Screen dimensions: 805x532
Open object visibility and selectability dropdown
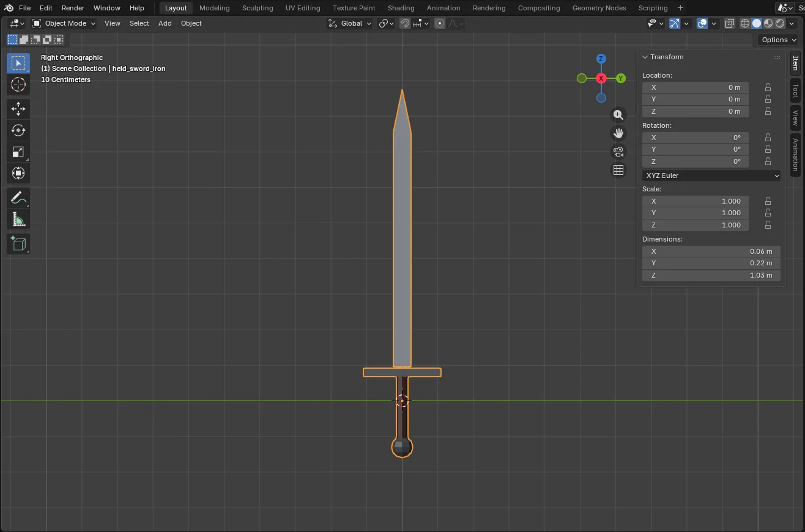(656, 23)
